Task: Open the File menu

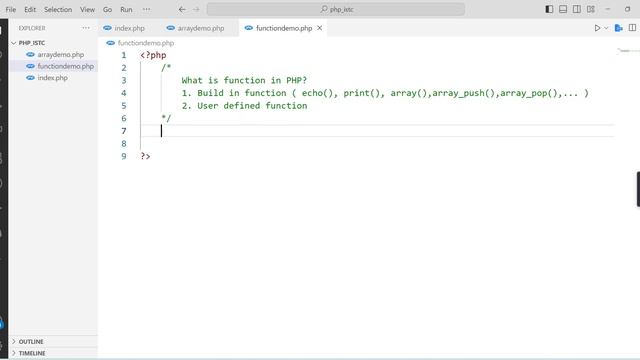Action: click(11, 9)
